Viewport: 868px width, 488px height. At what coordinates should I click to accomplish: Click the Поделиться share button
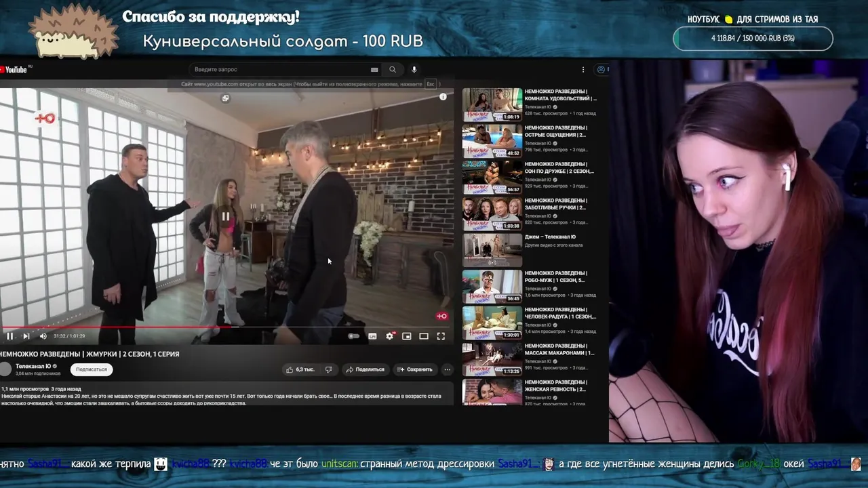coord(365,369)
